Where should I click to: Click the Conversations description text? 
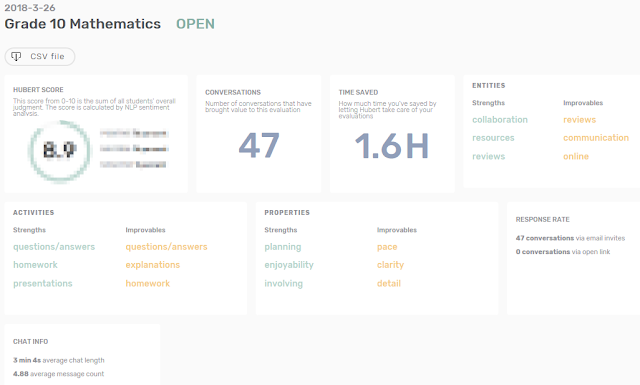click(258, 107)
